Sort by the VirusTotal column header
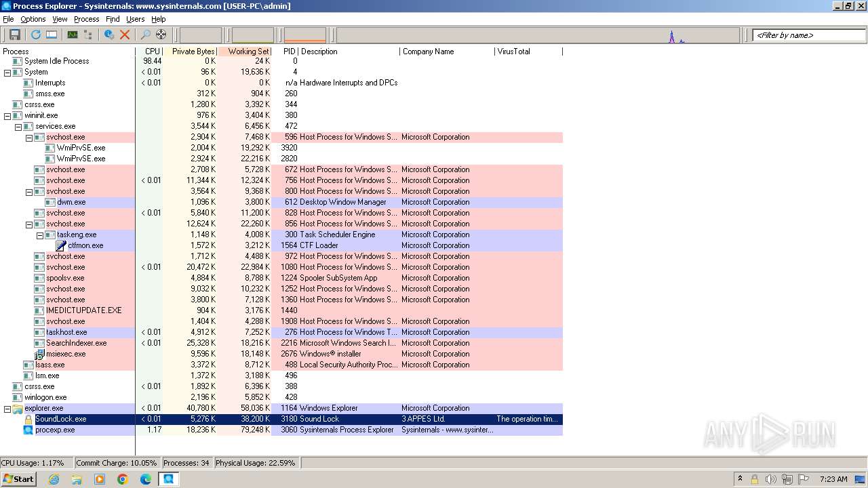This screenshot has width=868, height=488. tap(529, 52)
